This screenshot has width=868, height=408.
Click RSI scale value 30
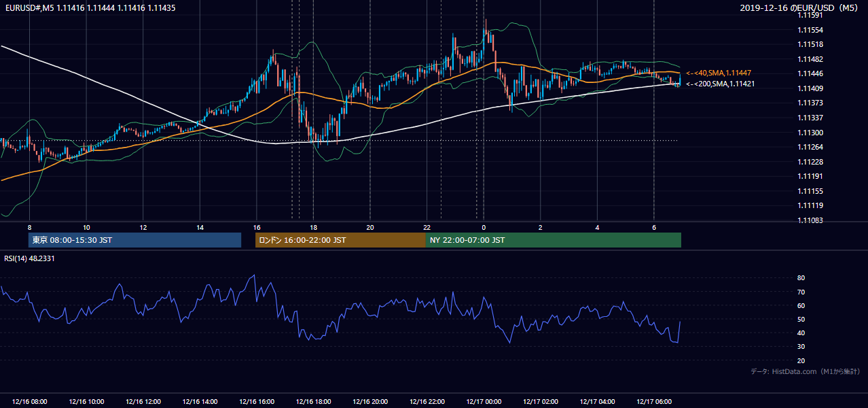[x=801, y=347]
